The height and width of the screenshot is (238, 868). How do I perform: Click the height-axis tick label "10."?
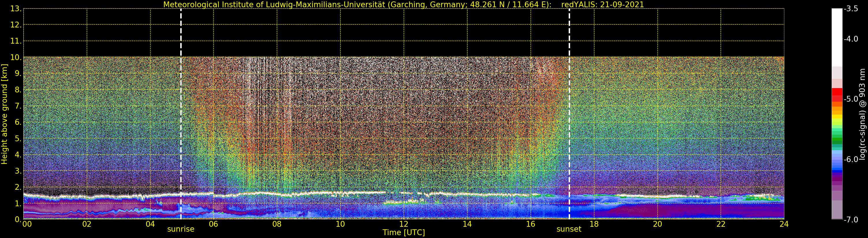pos(16,57)
